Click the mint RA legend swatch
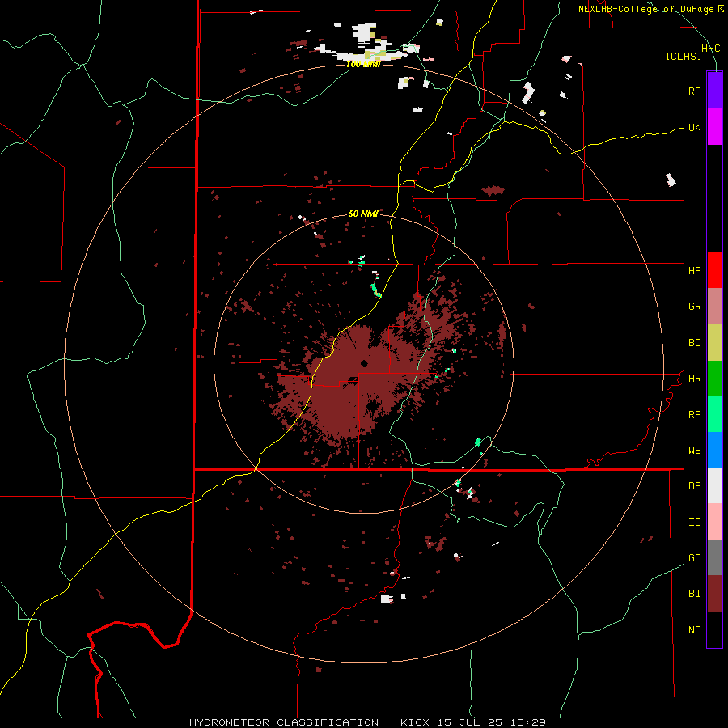The height and width of the screenshot is (728, 728). 714,414
